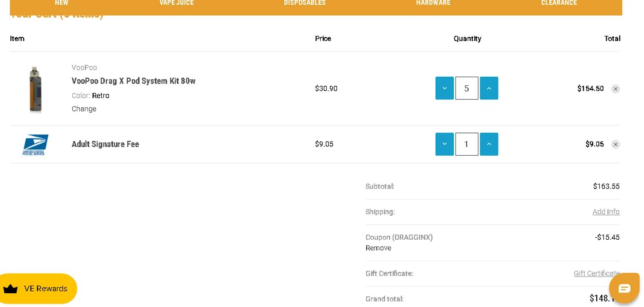Click Add Info for shipping
Screen dimensions: 644x307
[x=606, y=212]
